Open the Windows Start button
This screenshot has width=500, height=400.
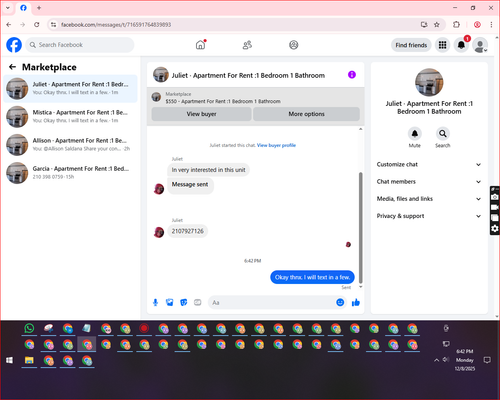[9, 360]
